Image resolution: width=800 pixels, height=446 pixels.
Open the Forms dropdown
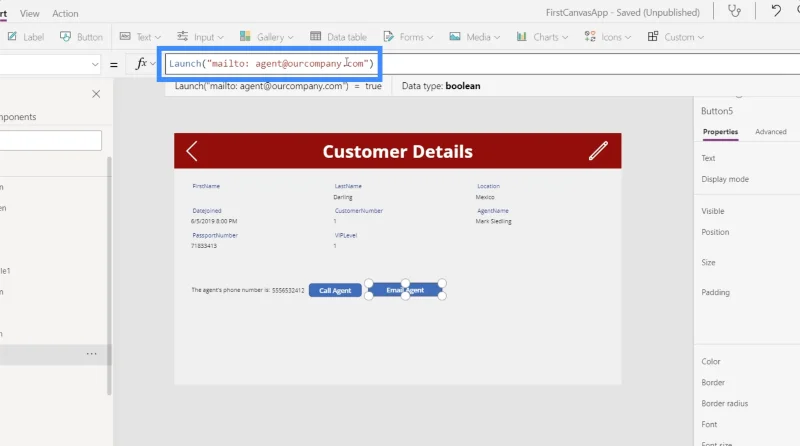[408, 37]
